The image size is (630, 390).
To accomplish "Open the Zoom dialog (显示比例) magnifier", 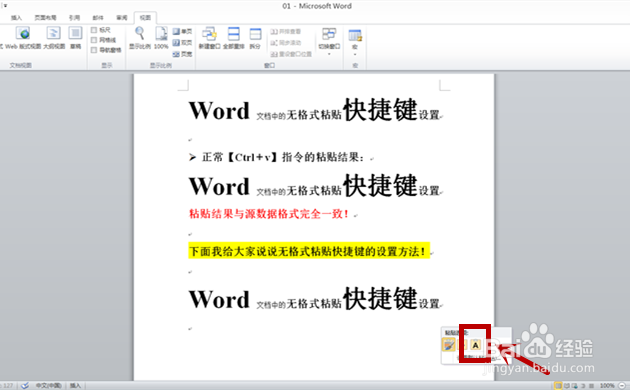I will point(139,38).
